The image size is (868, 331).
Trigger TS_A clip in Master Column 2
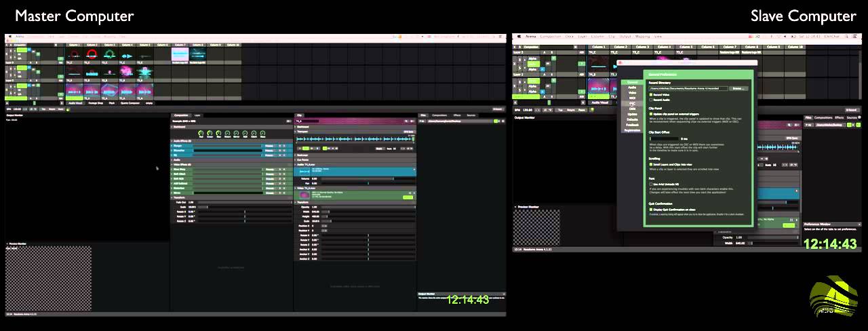pos(91,90)
